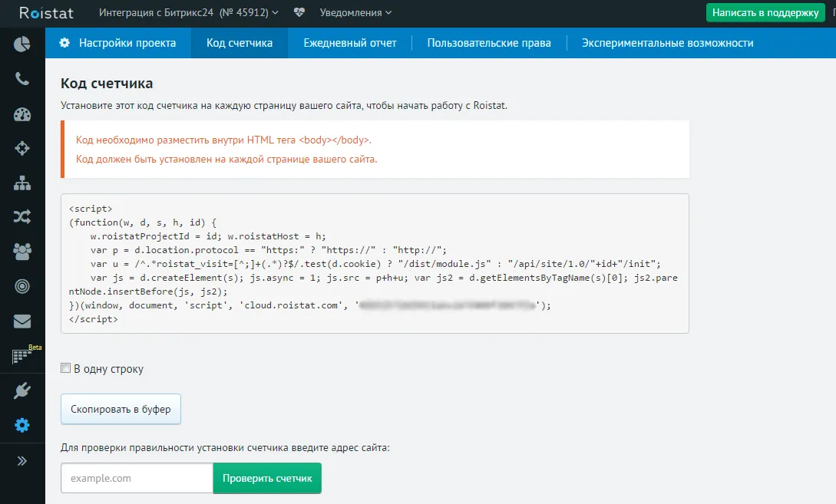Expand the project selector 'Интеграция с Битрикс24'
Screen dimensions: 836x504
tap(189, 12)
